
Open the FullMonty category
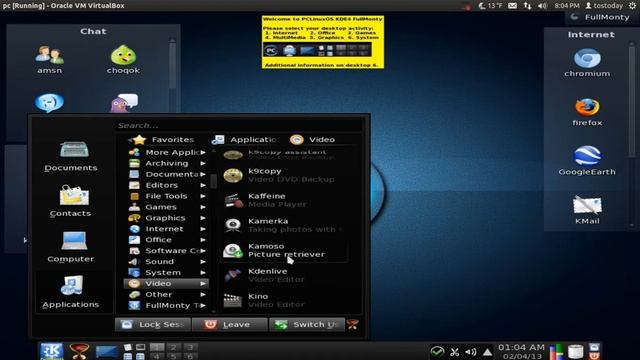pos(167,305)
